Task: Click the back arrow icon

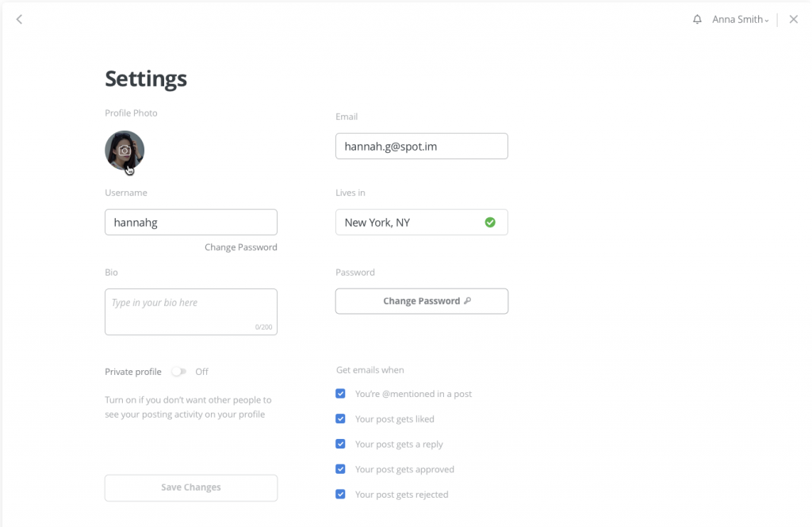Action: coord(19,20)
